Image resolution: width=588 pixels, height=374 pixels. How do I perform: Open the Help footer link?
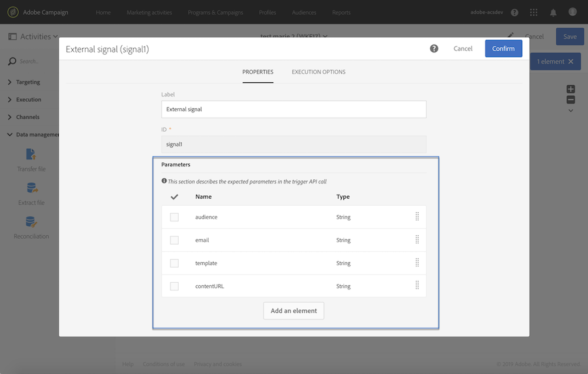coord(128,364)
